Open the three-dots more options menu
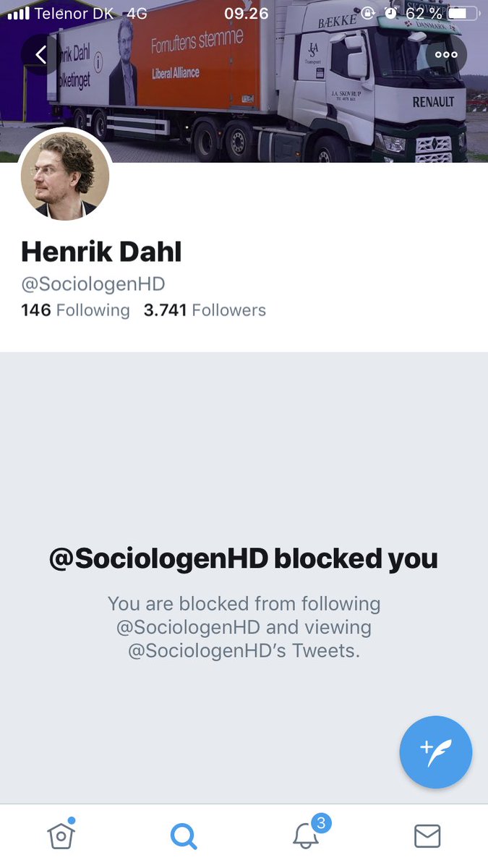Viewport: 488px width, 868px height. (447, 54)
